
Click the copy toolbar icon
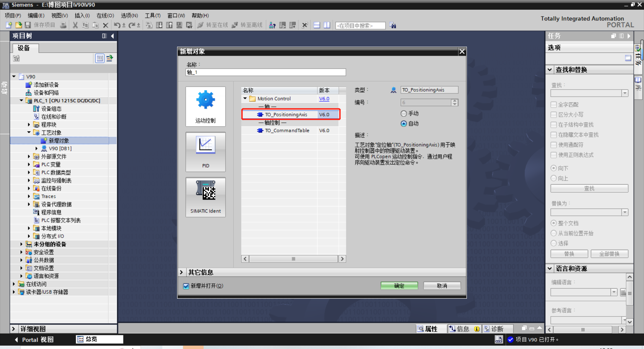pos(86,25)
